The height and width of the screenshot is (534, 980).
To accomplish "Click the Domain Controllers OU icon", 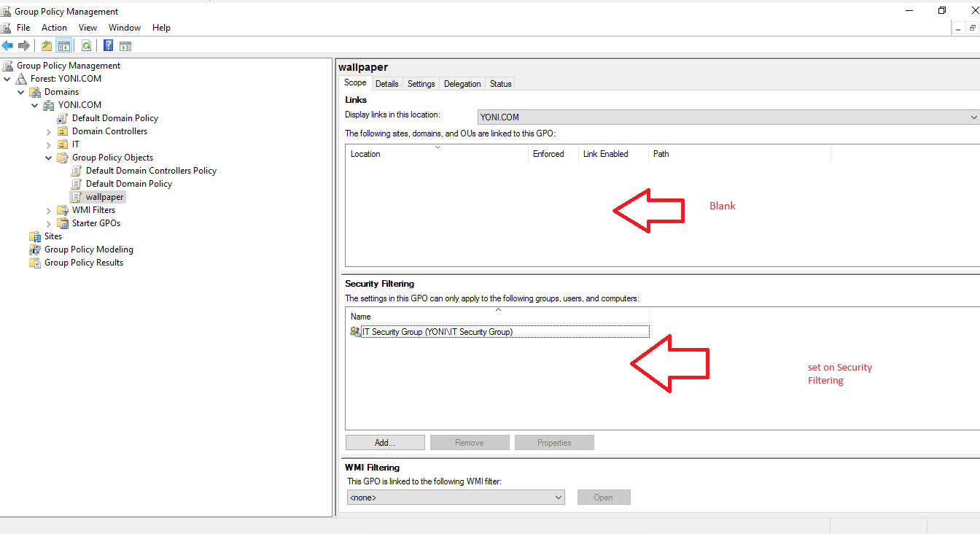I will 63,131.
